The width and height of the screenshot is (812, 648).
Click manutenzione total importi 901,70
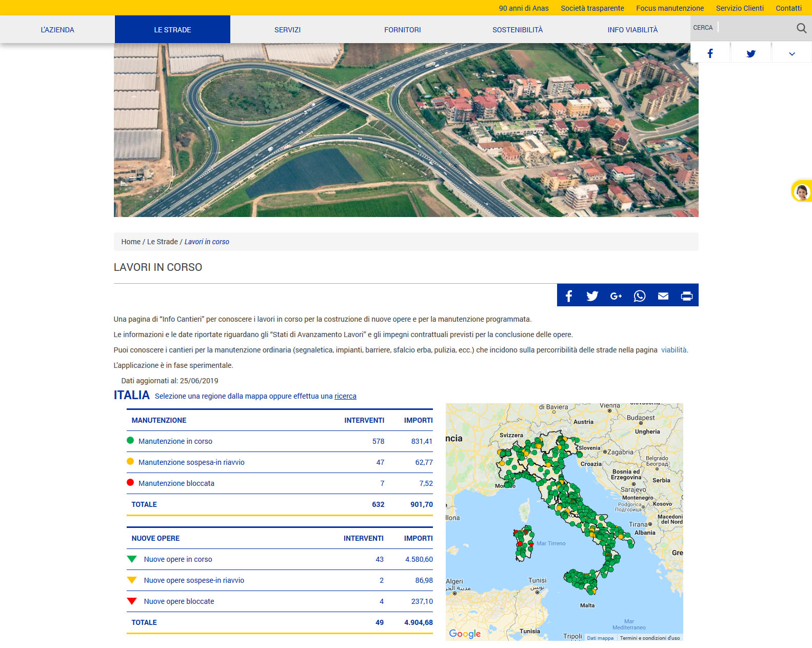pos(422,504)
